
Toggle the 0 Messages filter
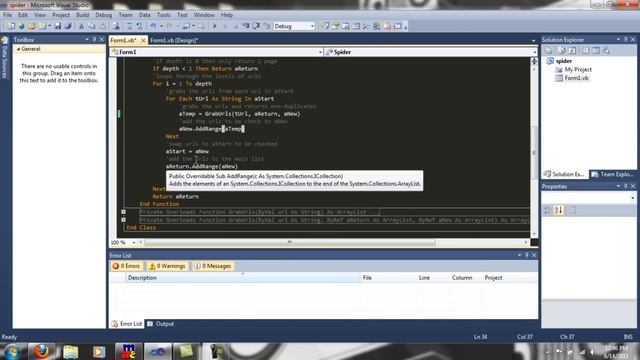pos(213,266)
